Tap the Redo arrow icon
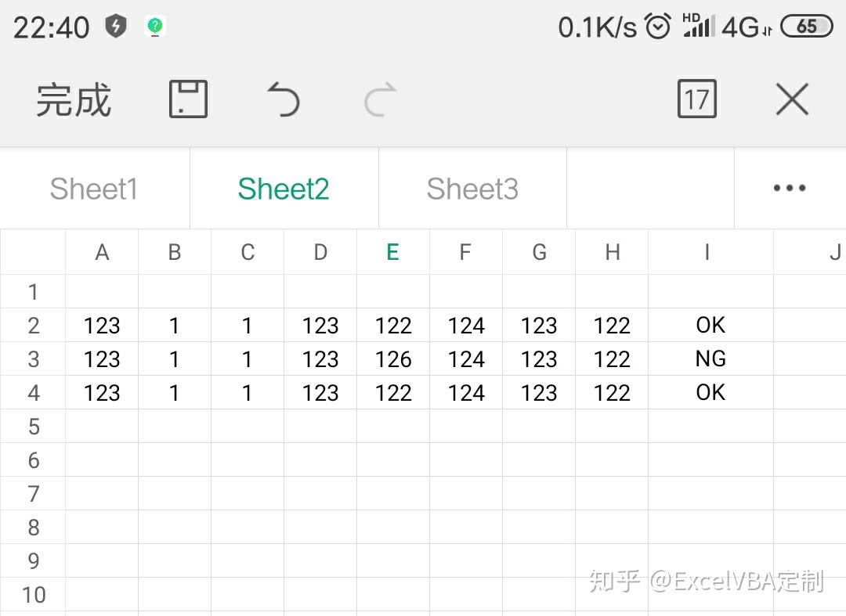The image size is (846, 616). pyautogui.click(x=379, y=99)
